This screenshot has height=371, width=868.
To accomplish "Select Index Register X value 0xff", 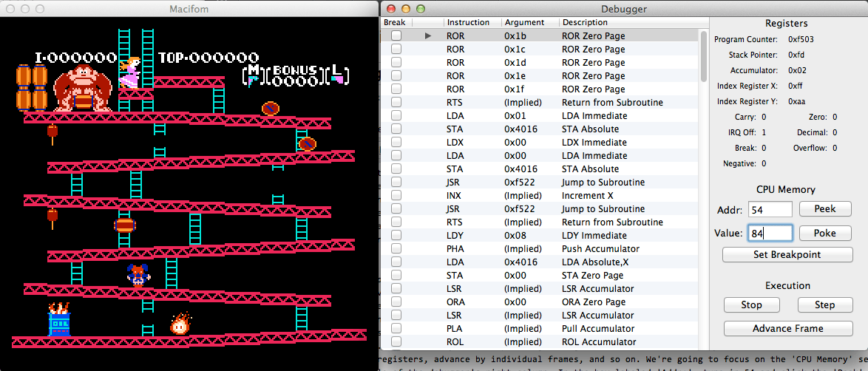I will (796, 86).
